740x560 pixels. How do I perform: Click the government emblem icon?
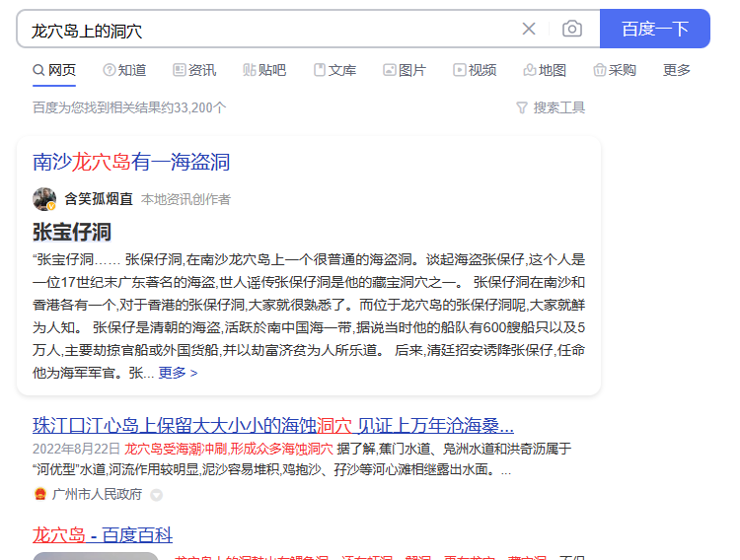click(40, 494)
